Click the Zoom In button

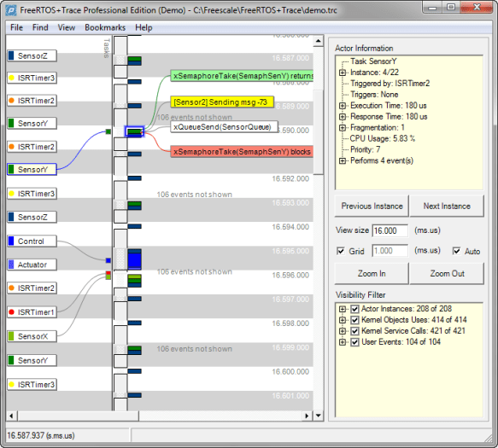pyautogui.click(x=372, y=274)
